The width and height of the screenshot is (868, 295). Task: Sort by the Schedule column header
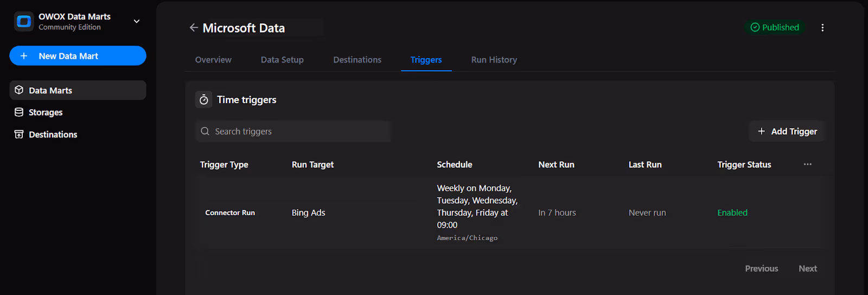point(455,165)
